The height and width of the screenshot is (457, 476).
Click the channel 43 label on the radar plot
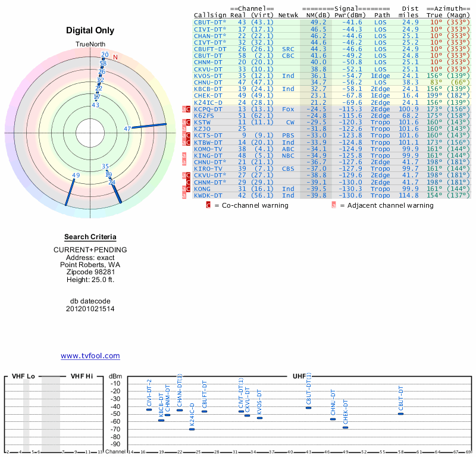point(95,105)
